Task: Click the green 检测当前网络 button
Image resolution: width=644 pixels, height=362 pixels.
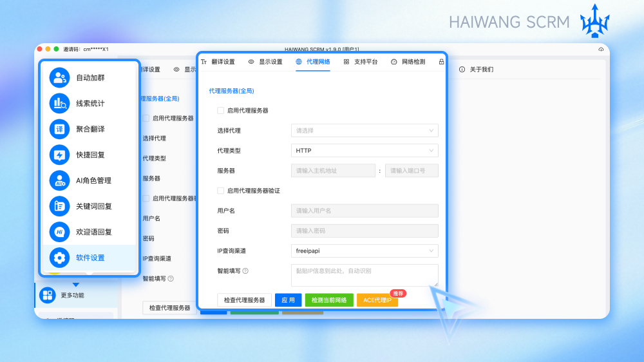Action: coord(329,300)
